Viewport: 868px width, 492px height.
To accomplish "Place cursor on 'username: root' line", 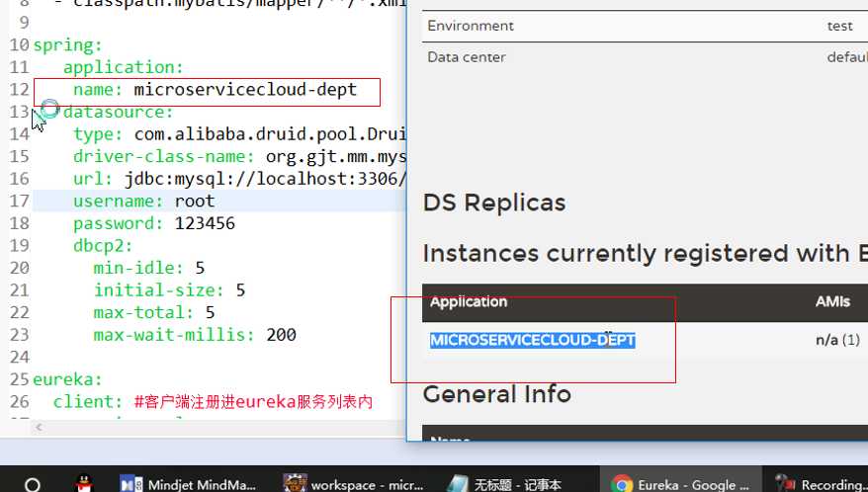I will [144, 201].
